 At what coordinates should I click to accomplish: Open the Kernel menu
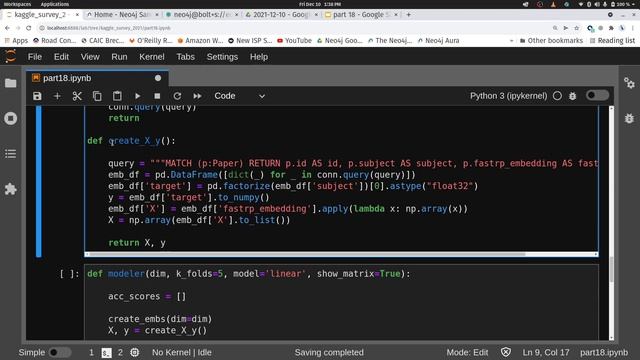pos(152,57)
